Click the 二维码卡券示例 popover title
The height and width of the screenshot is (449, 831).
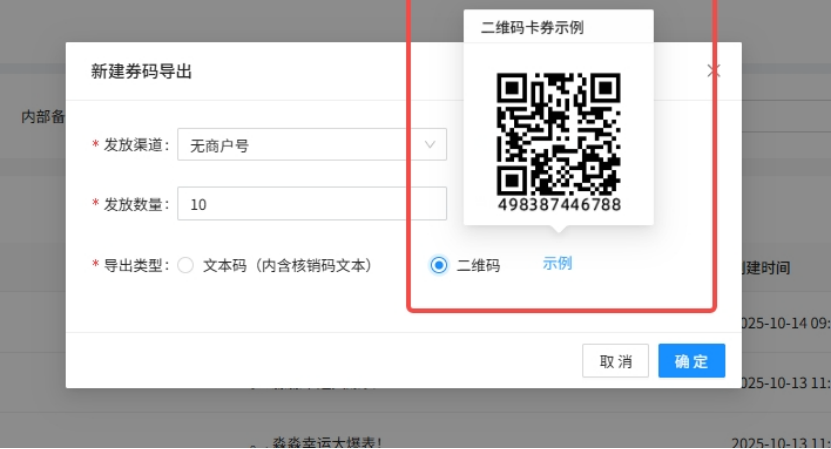tap(532, 28)
